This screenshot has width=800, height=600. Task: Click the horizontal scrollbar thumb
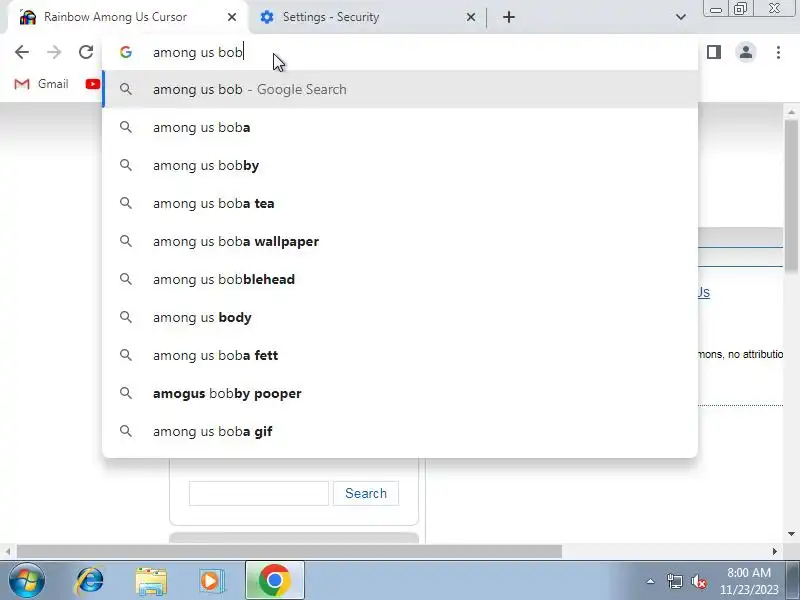[x=289, y=552]
